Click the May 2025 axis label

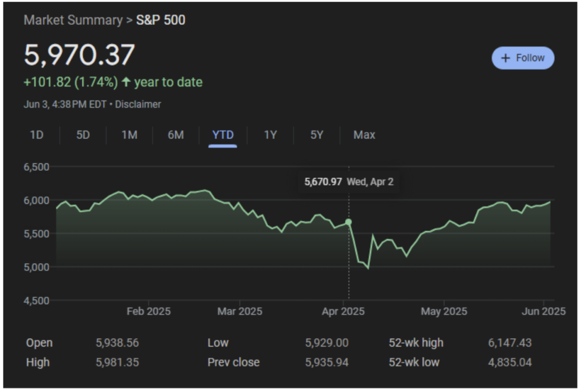(444, 311)
